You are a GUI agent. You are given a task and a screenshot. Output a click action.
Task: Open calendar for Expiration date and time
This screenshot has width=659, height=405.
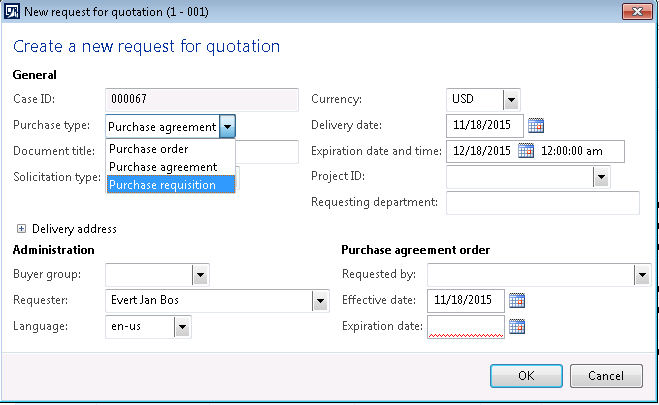526,152
